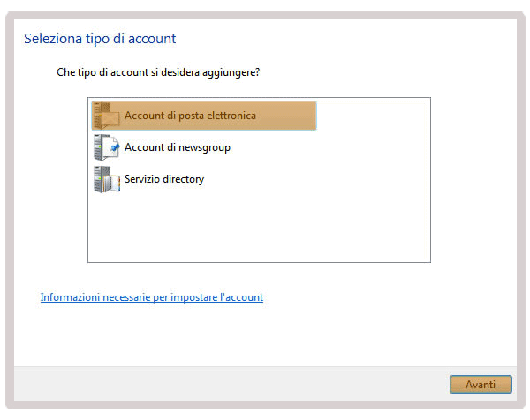Open "Informazioni necessarie per impostare l'account" link
Image resolution: width=530 pixels, height=420 pixels.
coord(152,297)
